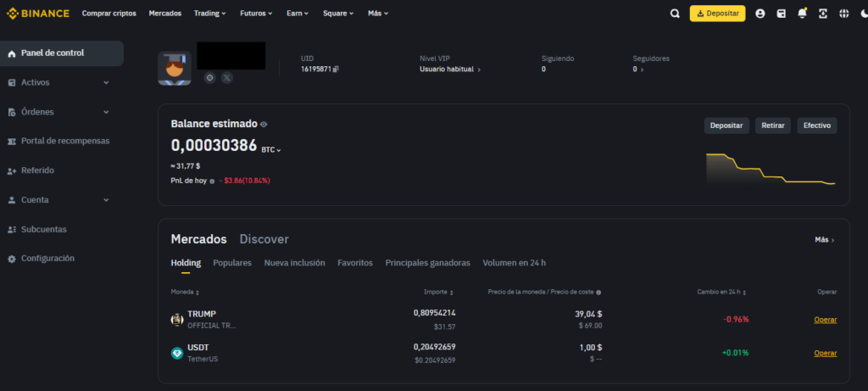
Task: Open the Seguidores count link
Action: pyautogui.click(x=638, y=70)
